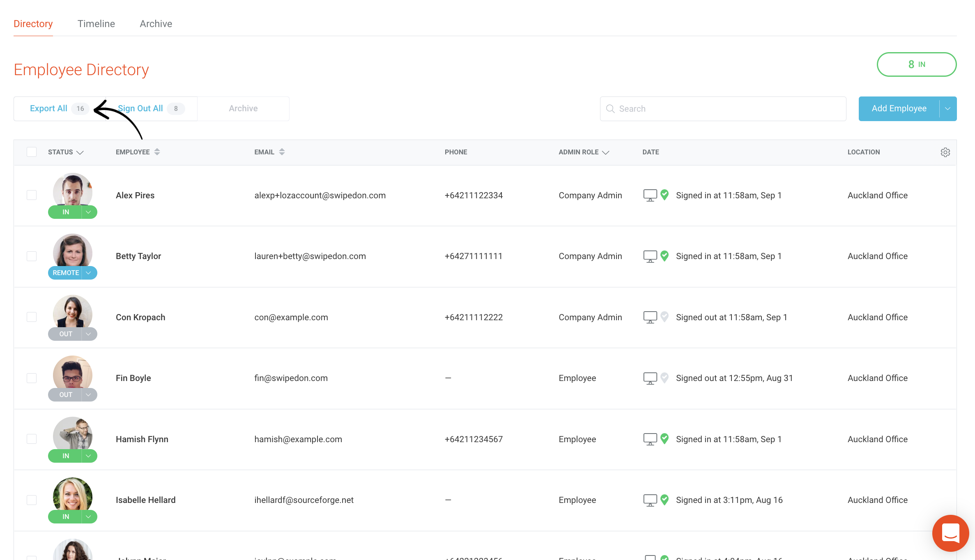Click the Auckland Office location for Isabelle Hellard
Image resolution: width=975 pixels, height=560 pixels.
(x=878, y=500)
